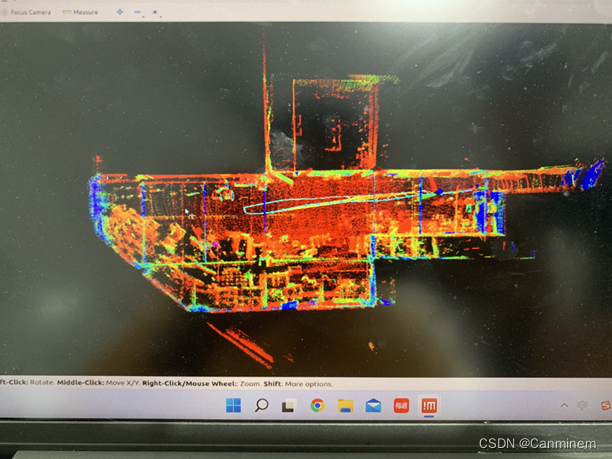Click the gear-like system tray icon
The width and height of the screenshot is (612, 459).
coord(582,405)
